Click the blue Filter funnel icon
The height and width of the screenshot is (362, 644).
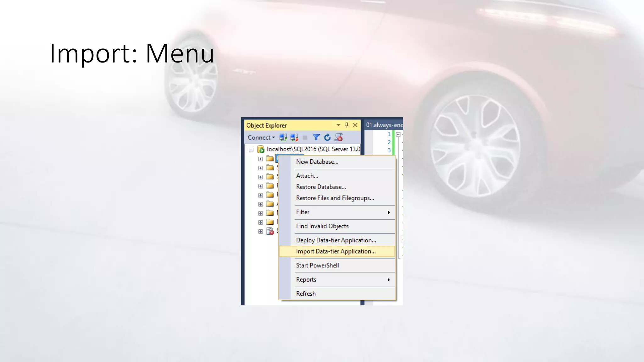316,137
